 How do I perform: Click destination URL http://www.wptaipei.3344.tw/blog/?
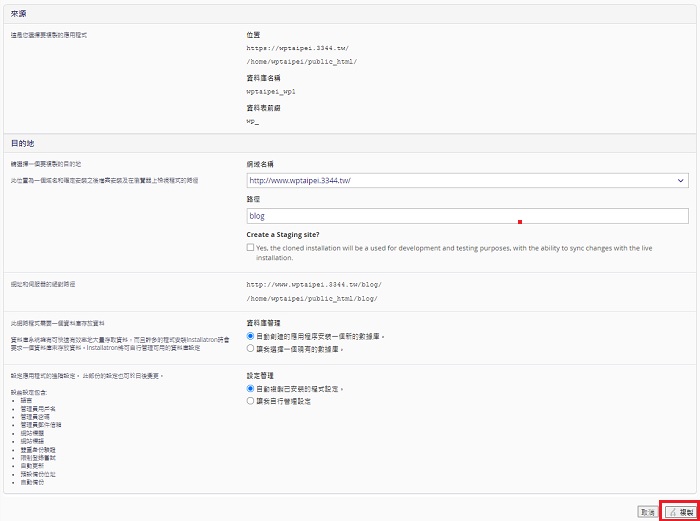(x=314, y=284)
